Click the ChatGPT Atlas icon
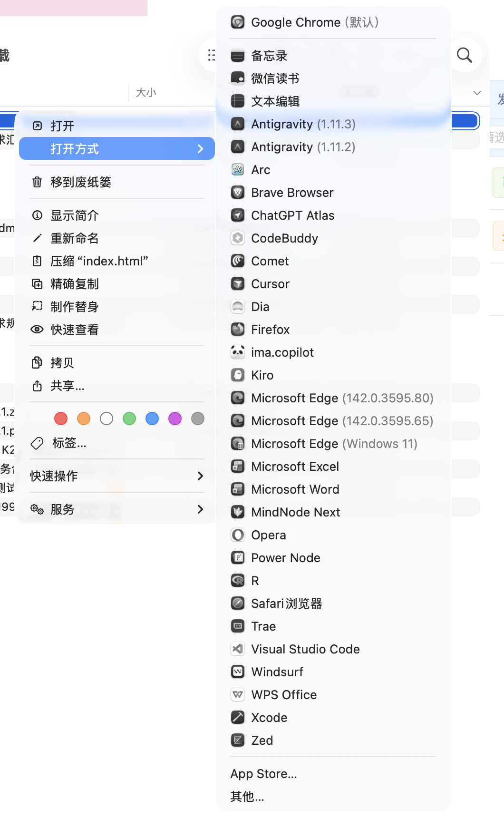 [x=238, y=215]
